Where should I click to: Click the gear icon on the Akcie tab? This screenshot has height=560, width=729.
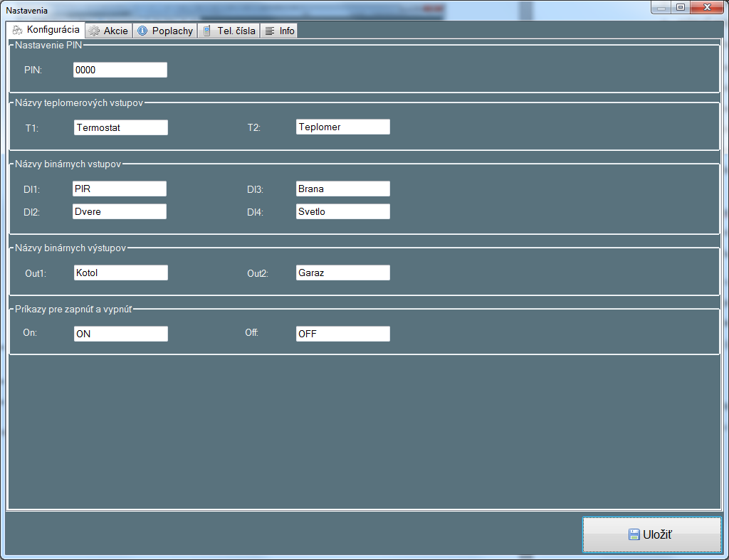coord(95,31)
